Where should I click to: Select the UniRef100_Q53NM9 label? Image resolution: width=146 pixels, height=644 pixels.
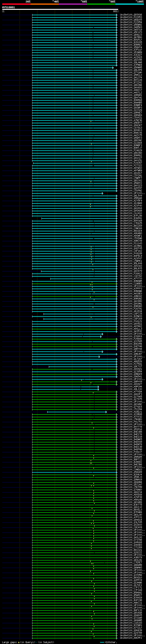click(x=131, y=53)
